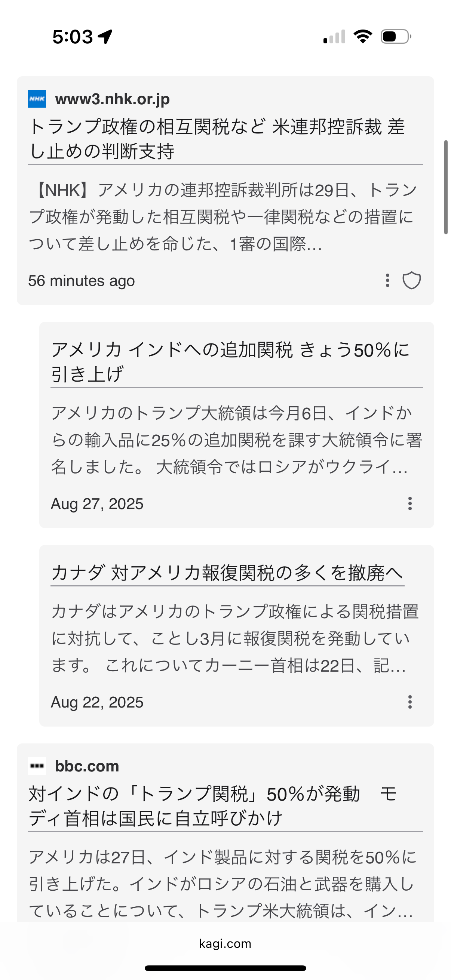Tap the location arrow icon by the clock
Image resolution: width=451 pixels, height=980 pixels.
105,37
